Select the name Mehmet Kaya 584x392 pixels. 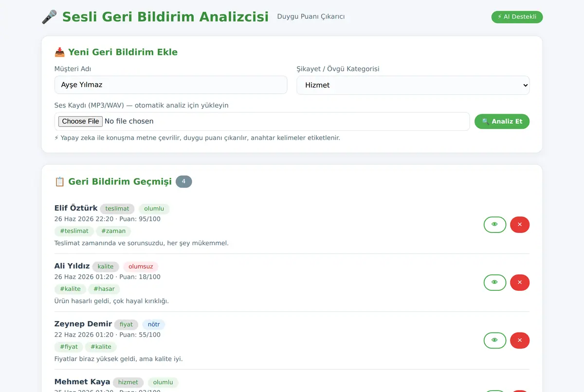click(82, 382)
